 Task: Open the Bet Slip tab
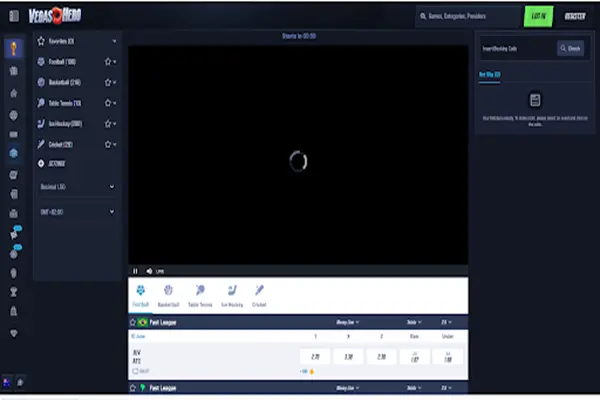(490, 75)
